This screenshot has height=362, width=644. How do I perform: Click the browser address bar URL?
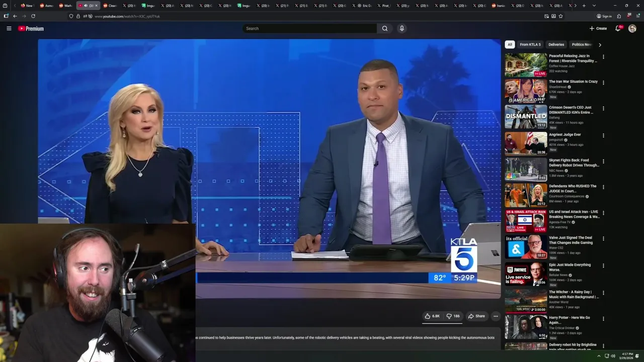click(127, 16)
